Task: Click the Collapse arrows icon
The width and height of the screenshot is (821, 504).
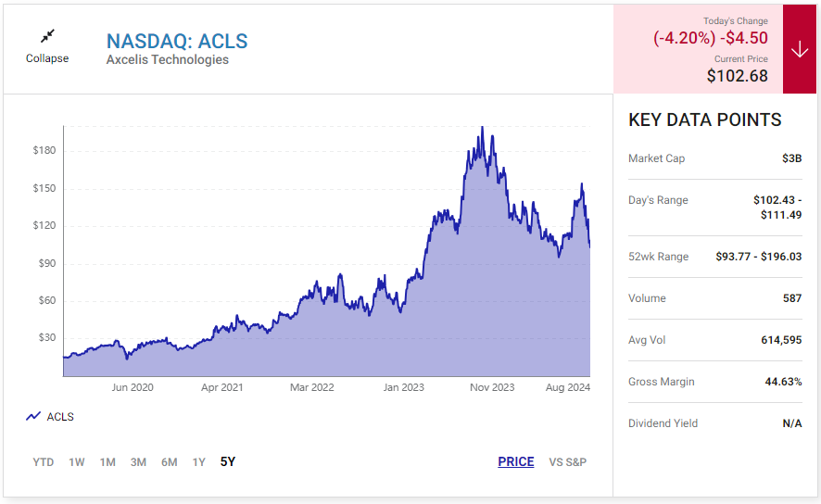Action: point(47,36)
